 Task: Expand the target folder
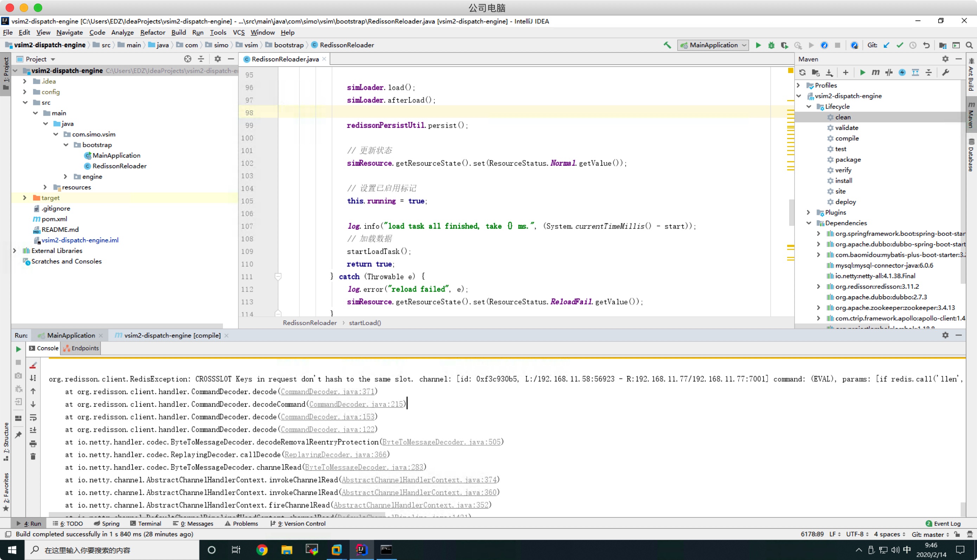click(x=25, y=198)
